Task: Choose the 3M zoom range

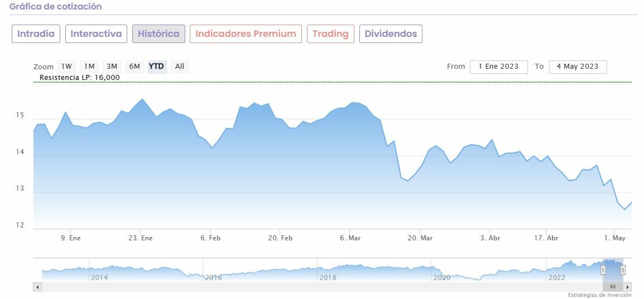Action: tap(112, 67)
